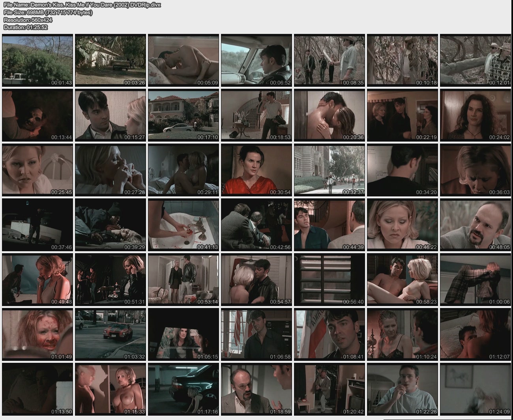Open the thumbnail stamped 00:54:57
Screen dimensions: 513x420
256,280
